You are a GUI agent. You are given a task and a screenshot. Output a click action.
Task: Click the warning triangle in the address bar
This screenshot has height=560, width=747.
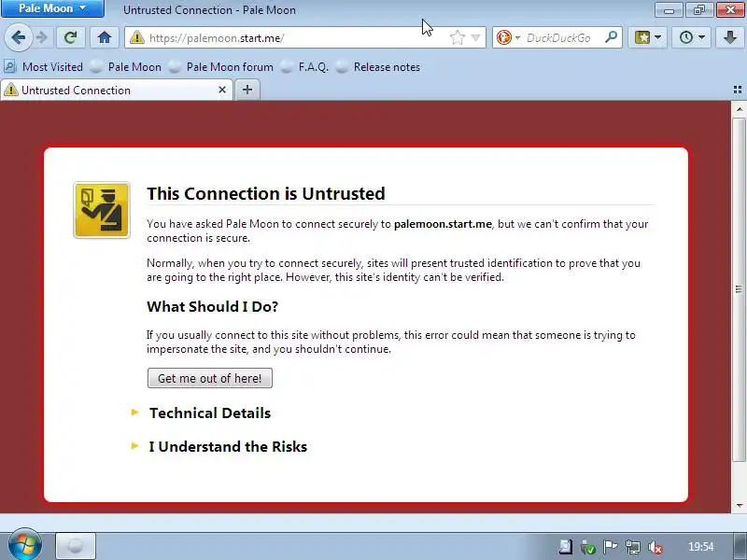pyautogui.click(x=137, y=37)
